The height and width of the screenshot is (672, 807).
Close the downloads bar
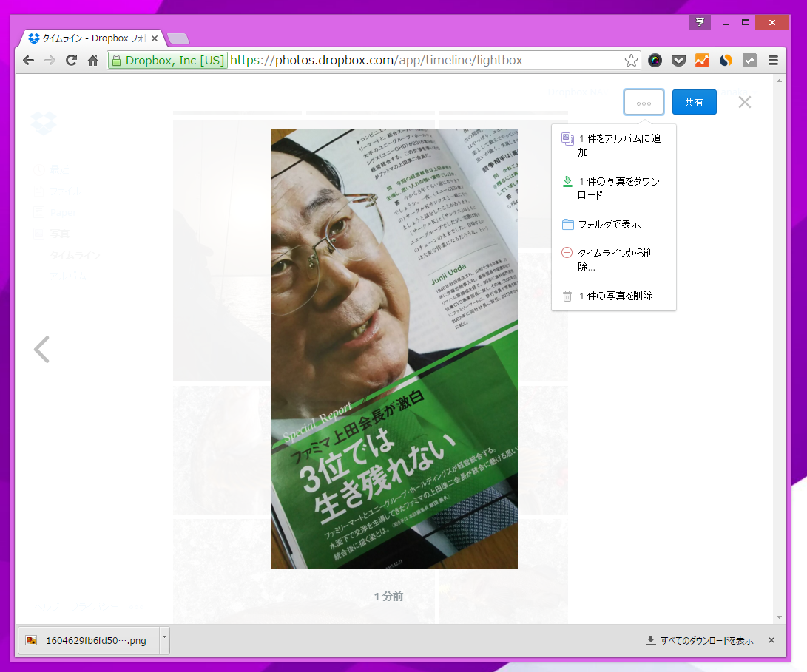771,640
